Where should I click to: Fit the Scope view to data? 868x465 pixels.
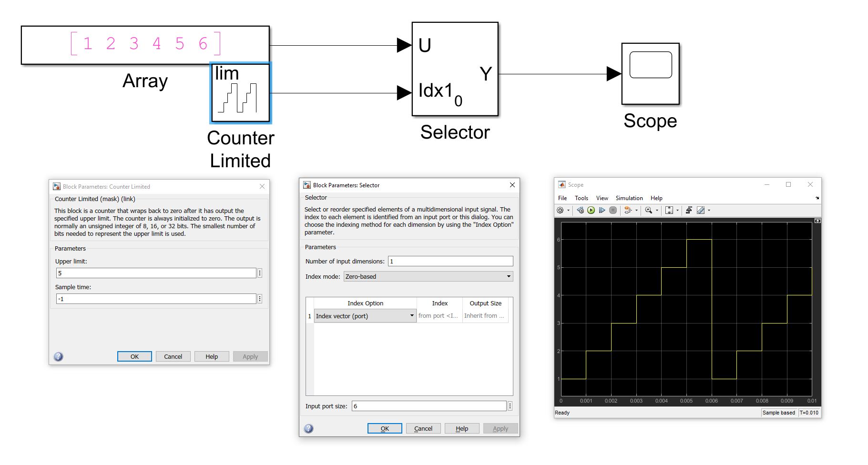tap(669, 210)
